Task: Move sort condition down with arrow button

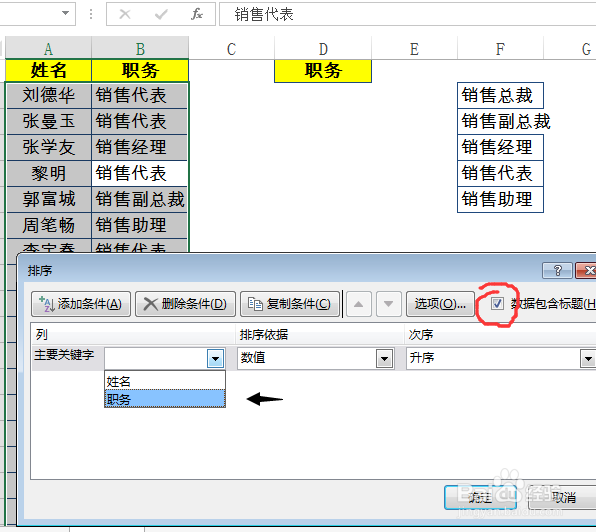Action: pyautogui.click(x=388, y=304)
